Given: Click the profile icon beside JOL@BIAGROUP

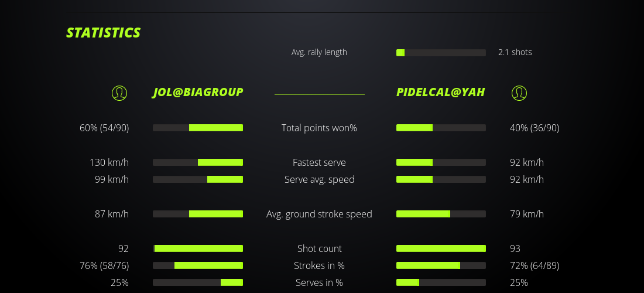Looking at the screenshot, I should [x=119, y=93].
